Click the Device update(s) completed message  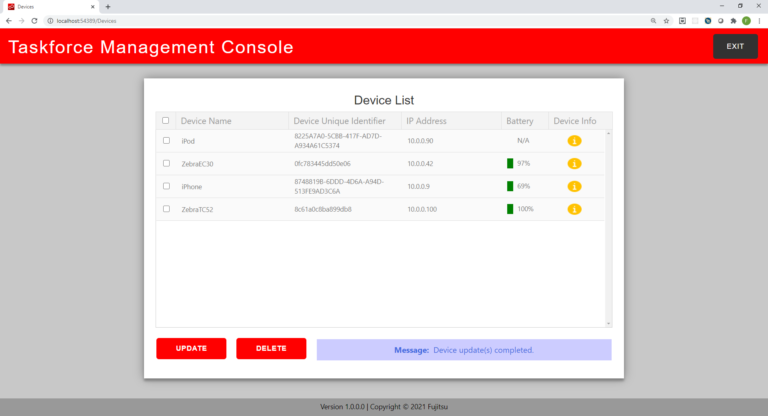483,350
